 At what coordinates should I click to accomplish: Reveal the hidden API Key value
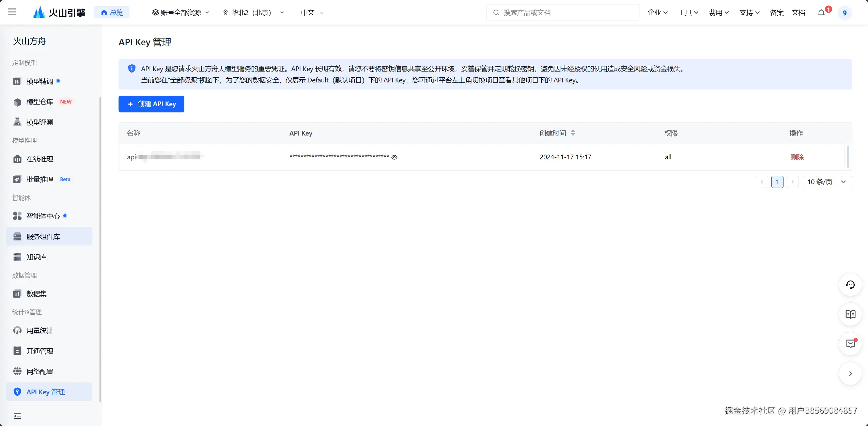coord(394,157)
